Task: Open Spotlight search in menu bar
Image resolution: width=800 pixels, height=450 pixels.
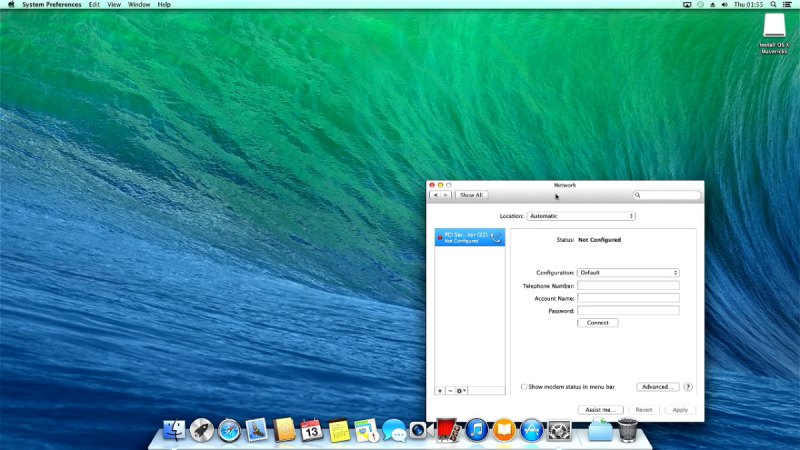Action: click(x=773, y=5)
